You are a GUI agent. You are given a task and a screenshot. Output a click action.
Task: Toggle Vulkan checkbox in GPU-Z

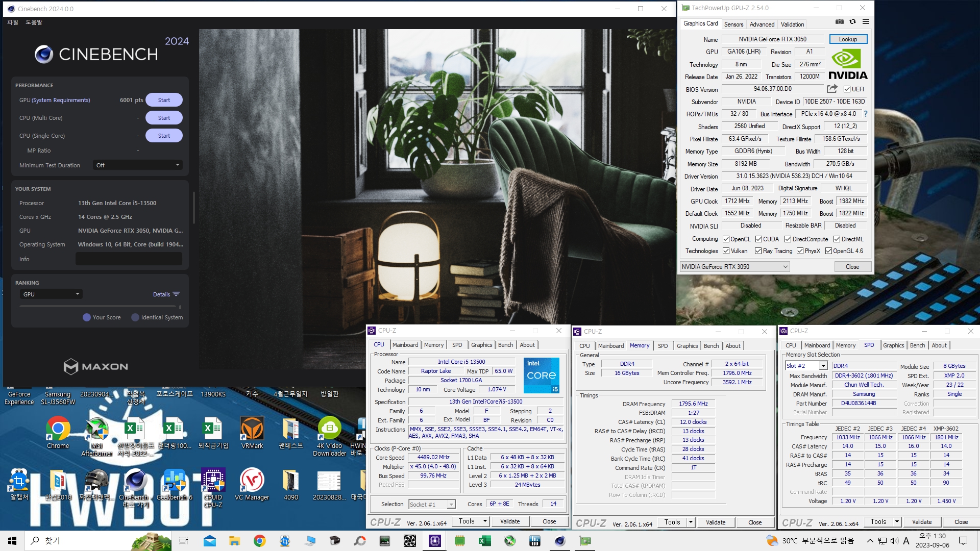[726, 251]
